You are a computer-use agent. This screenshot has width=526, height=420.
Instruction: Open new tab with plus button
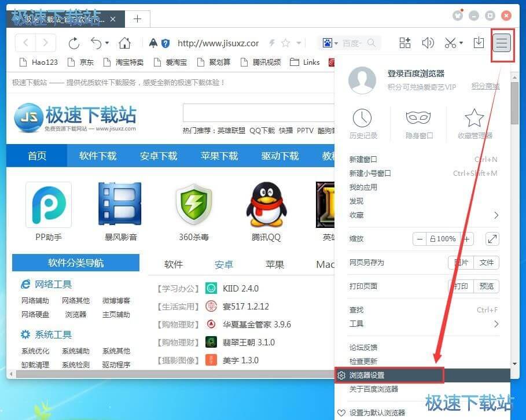(x=137, y=19)
